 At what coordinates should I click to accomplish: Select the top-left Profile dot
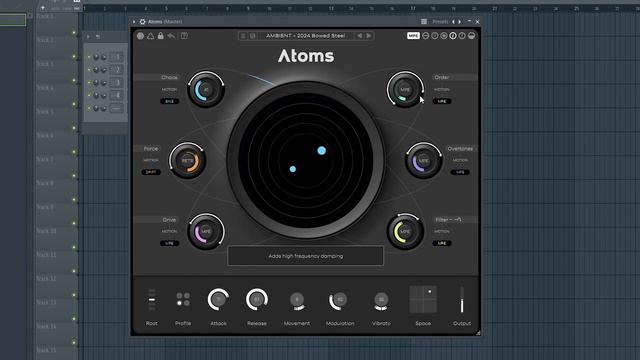click(179, 295)
